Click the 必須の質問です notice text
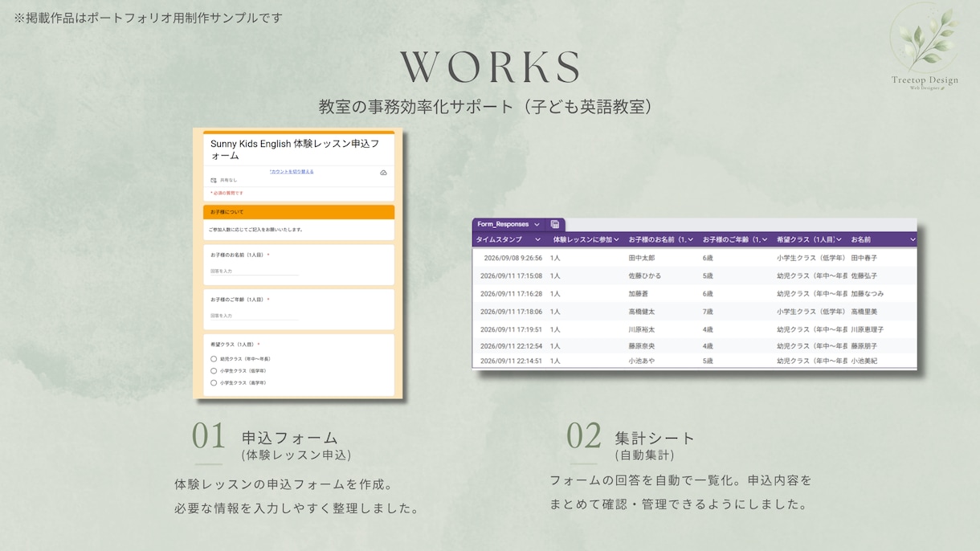Image resolution: width=980 pixels, height=551 pixels. tap(227, 194)
